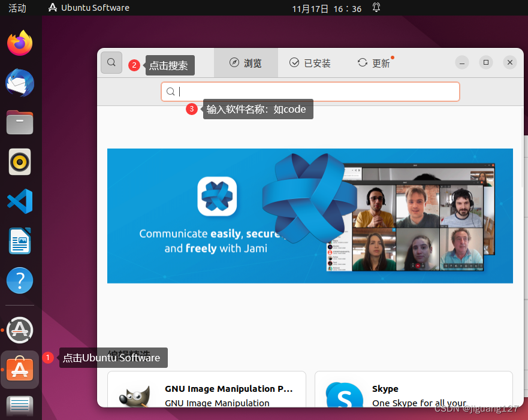Click the Ubuntu Software dock icon

point(20,370)
